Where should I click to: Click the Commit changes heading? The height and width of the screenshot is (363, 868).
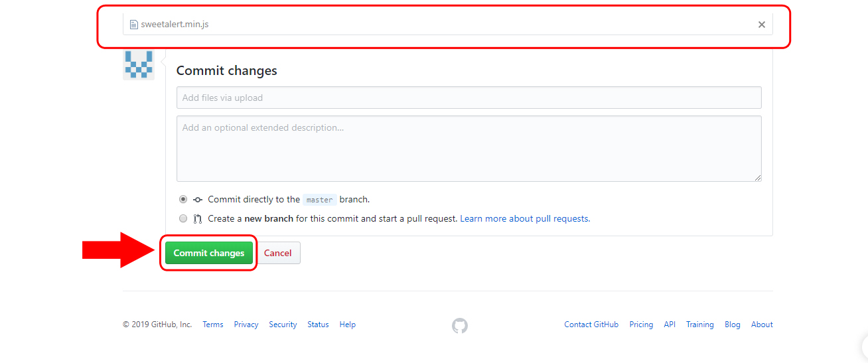pos(227,70)
